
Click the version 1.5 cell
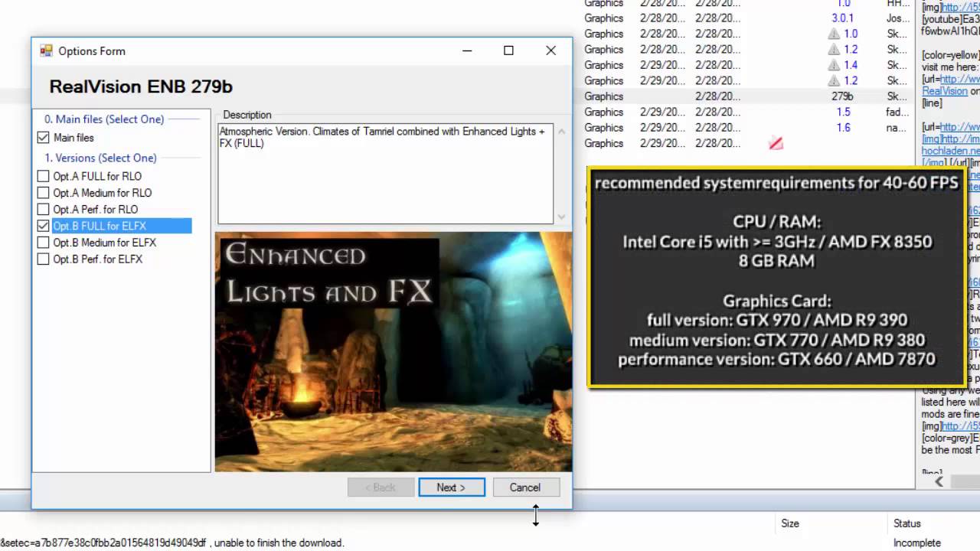(843, 112)
